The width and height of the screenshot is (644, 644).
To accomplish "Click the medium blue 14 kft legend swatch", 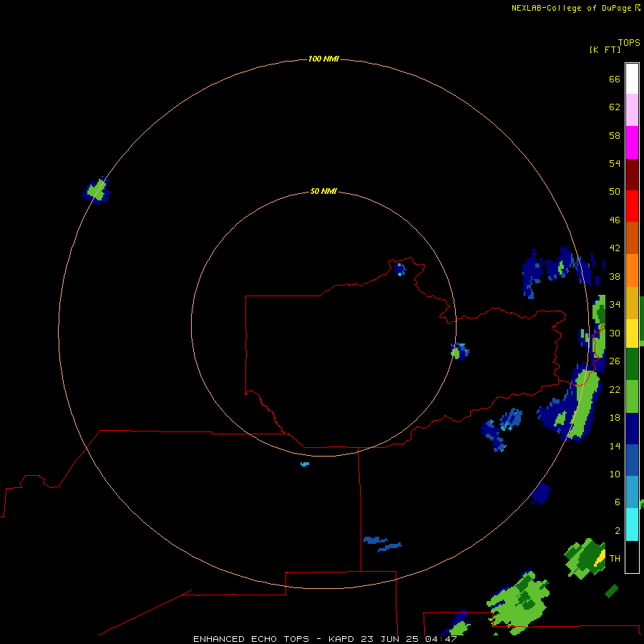I will 632,460.
